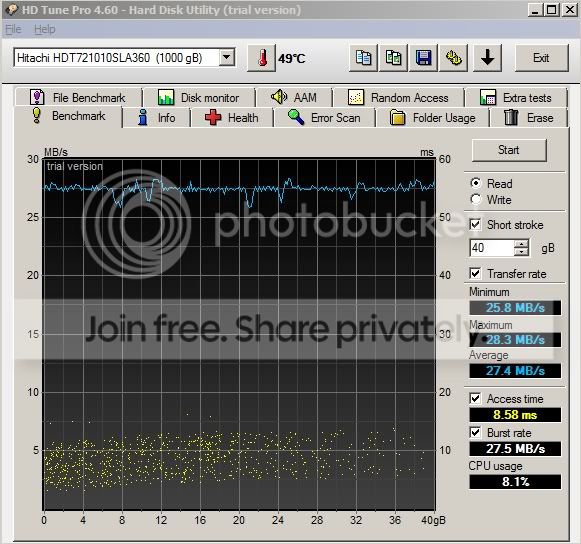Viewport: 581px width, 544px height.
Task: Click the Maximum value 28.3 MB/s
Action: click(x=515, y=339)
